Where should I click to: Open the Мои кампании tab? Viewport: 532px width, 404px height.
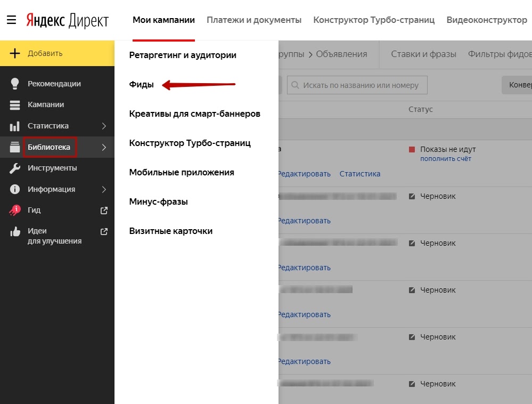(x=163, y=20)
